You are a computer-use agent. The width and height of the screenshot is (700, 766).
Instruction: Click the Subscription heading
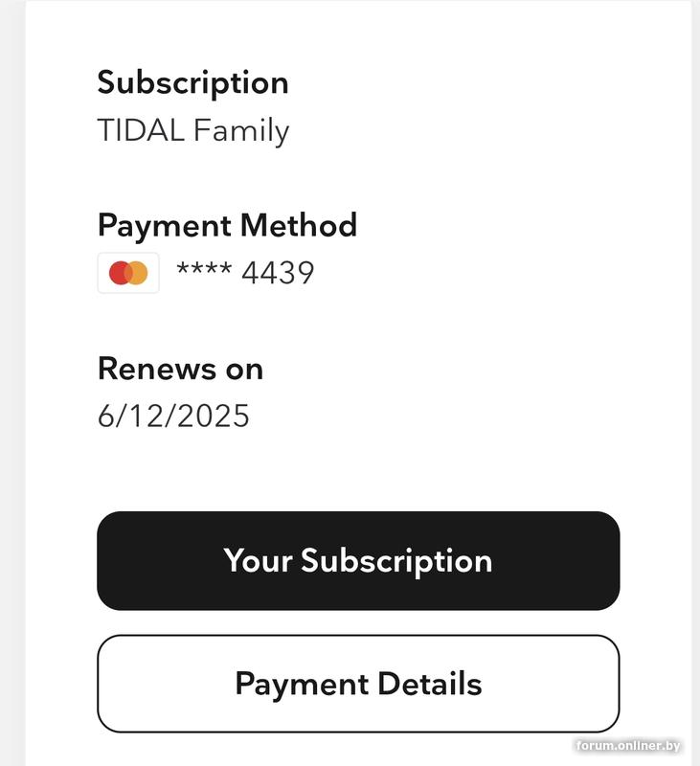(192, 82)
